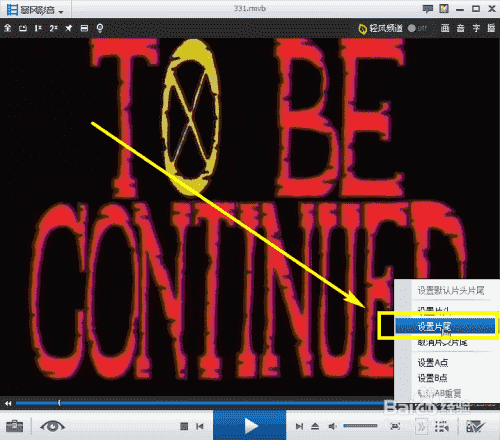Select 设置A点 from the context menu
The height and width of the screenshot is (440, 500).
[433, 362]
